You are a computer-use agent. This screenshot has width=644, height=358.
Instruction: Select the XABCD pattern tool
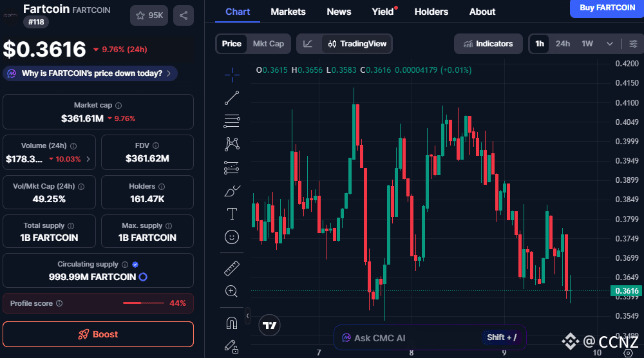(232, 144)
